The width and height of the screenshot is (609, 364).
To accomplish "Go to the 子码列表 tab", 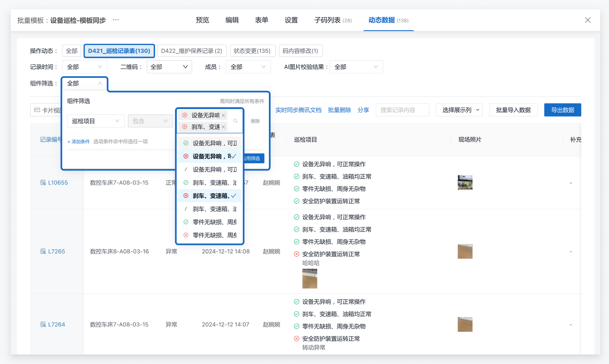I will point(333,20).
